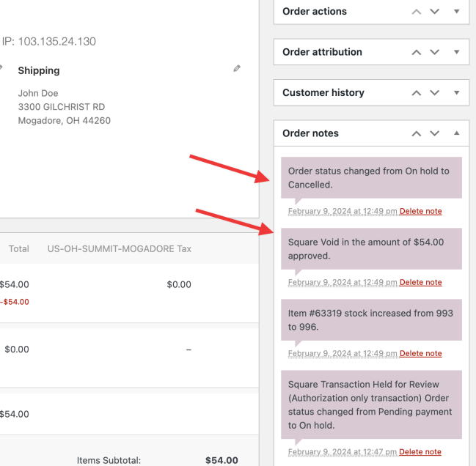This screenshot has height=466, width=476.
Task: Click the Order notes panel title
Action: point(310,133)
